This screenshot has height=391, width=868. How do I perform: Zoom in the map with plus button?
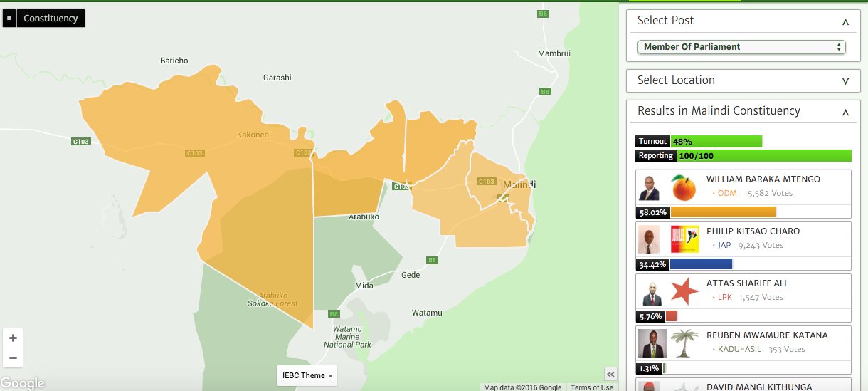[13, 338]
